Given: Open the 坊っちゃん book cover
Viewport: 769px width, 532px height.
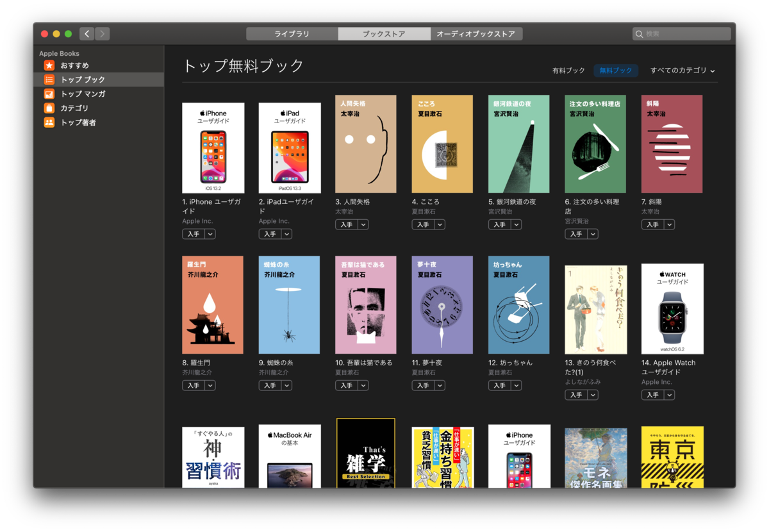Looking at the screenshot, I should coord(519,305).
